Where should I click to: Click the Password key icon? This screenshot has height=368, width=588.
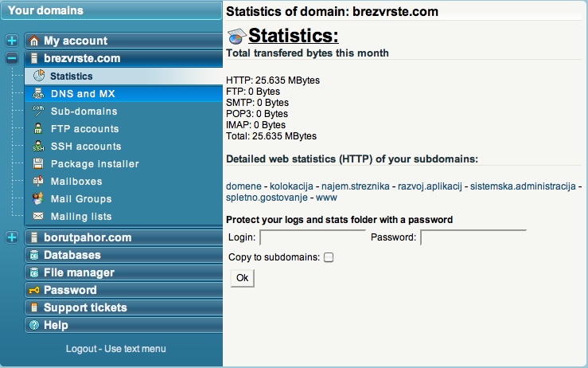point(33,290)
